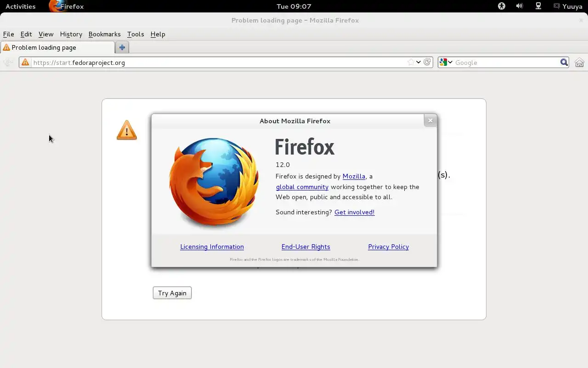Click the Firefox application menu in top panel
Viewport: 588px width, 368px height.
point(66,6)
